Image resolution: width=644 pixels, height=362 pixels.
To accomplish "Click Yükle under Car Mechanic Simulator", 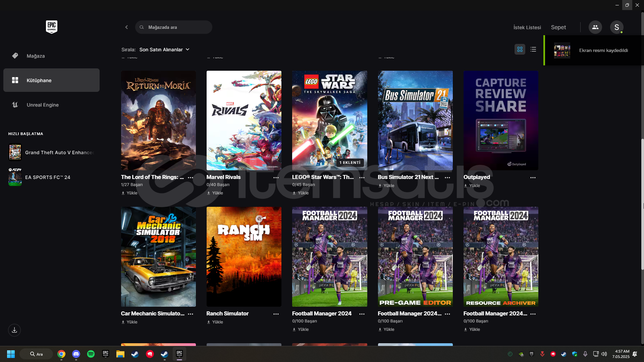I will coord(129,322).
